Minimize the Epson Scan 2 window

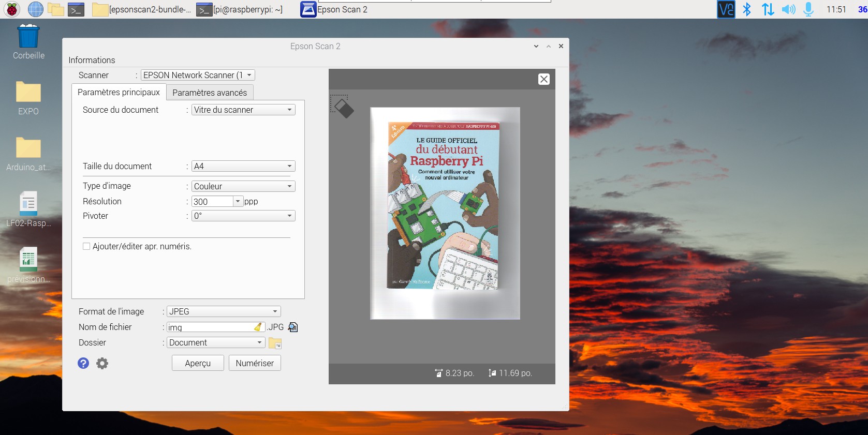(x=536, y=46)
